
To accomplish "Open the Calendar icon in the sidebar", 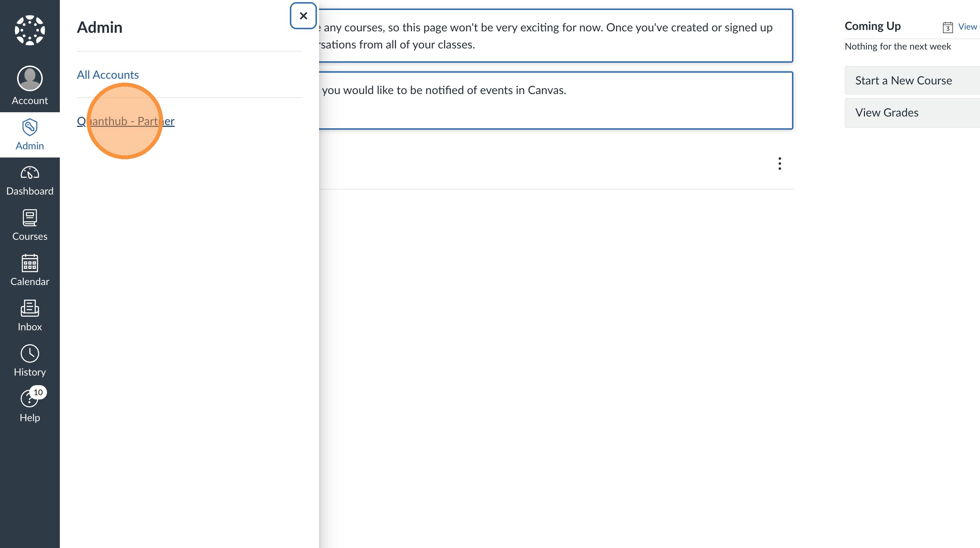I will 30,263.
